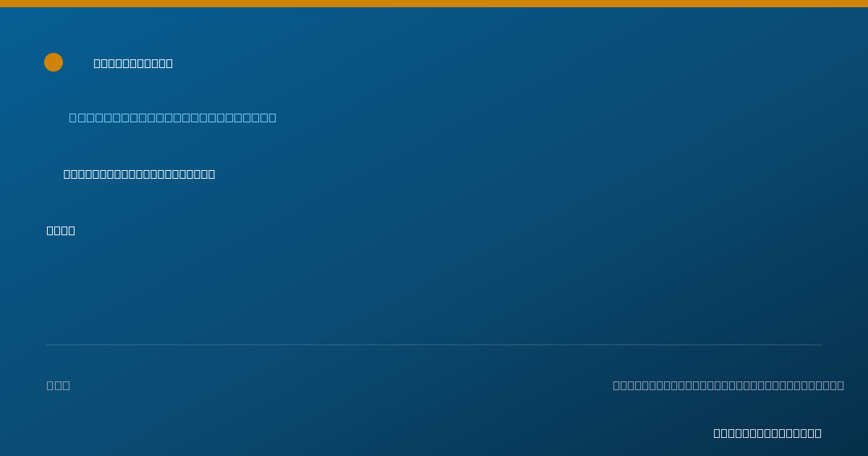Select the white title text beside orange circle
The width and height of the screenshot is (868, 456).
(x=133, y=63)
